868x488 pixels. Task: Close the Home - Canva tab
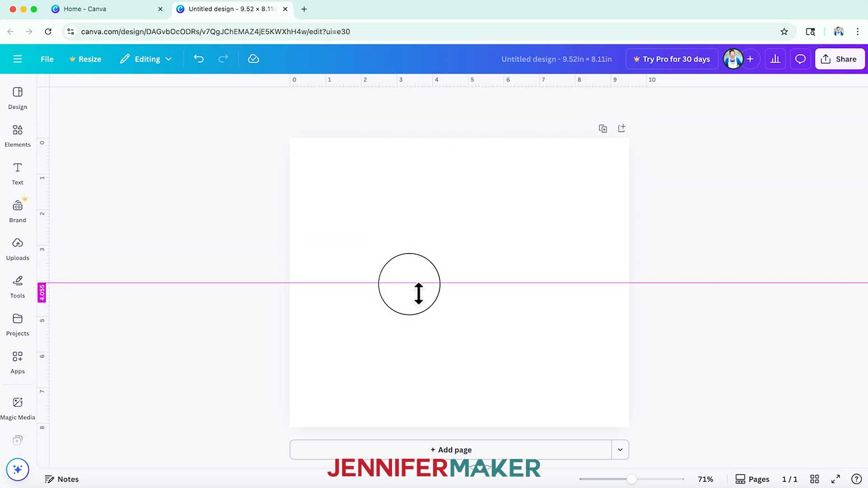click(160, 9)
